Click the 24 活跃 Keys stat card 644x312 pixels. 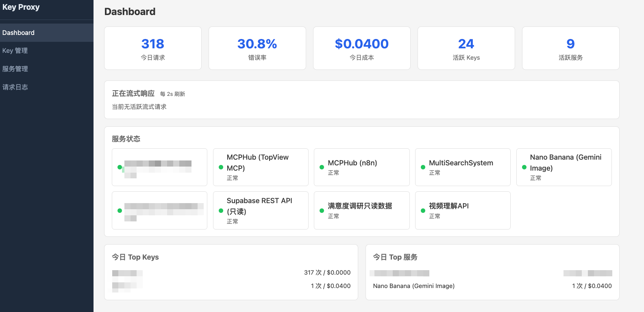[466, 48]
